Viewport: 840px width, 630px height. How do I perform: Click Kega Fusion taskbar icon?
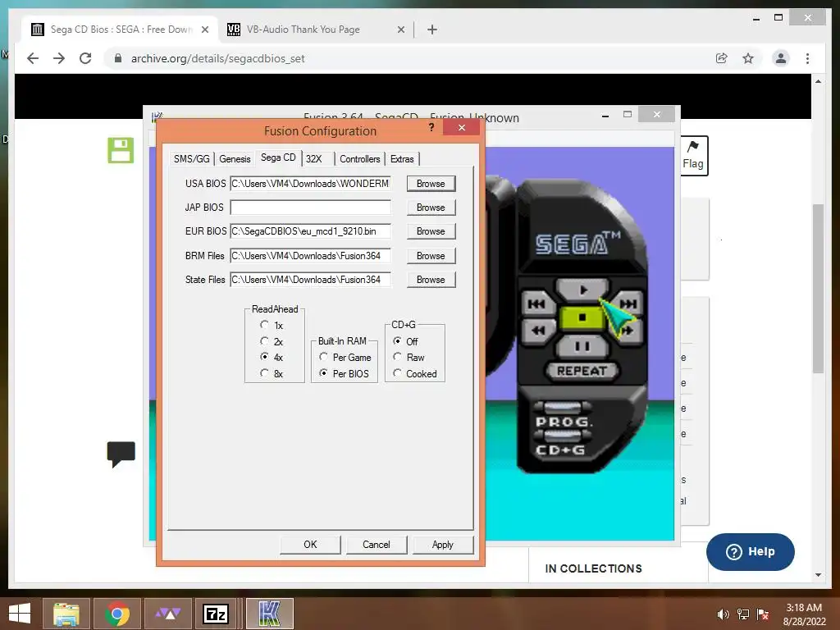269,614
